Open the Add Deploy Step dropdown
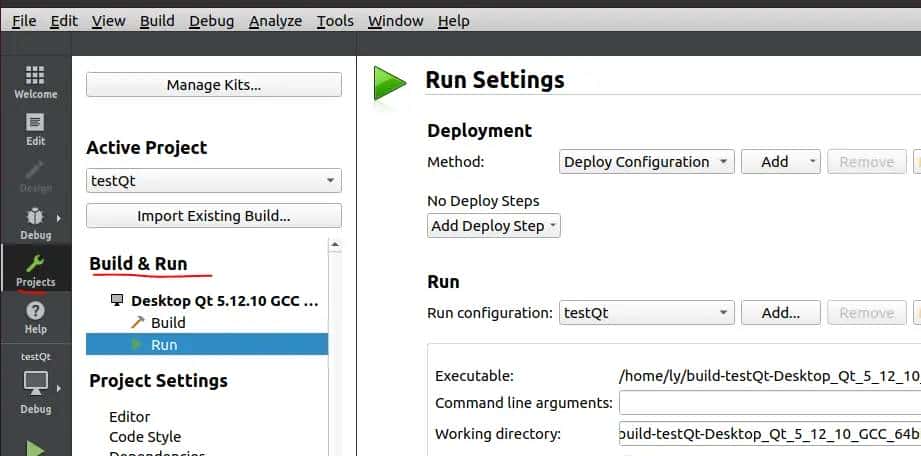 click(494, 226)
